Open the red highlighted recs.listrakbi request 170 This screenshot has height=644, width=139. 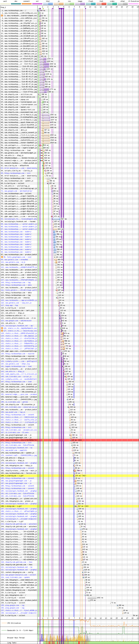tap(20, 440)
